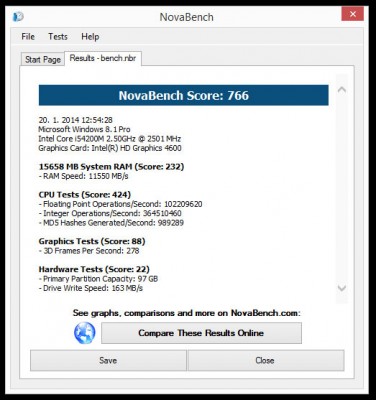The height and width of the screenshot is (400, 376).
Task: Click the globe icon beside Compare button
Action: [85, 333]
